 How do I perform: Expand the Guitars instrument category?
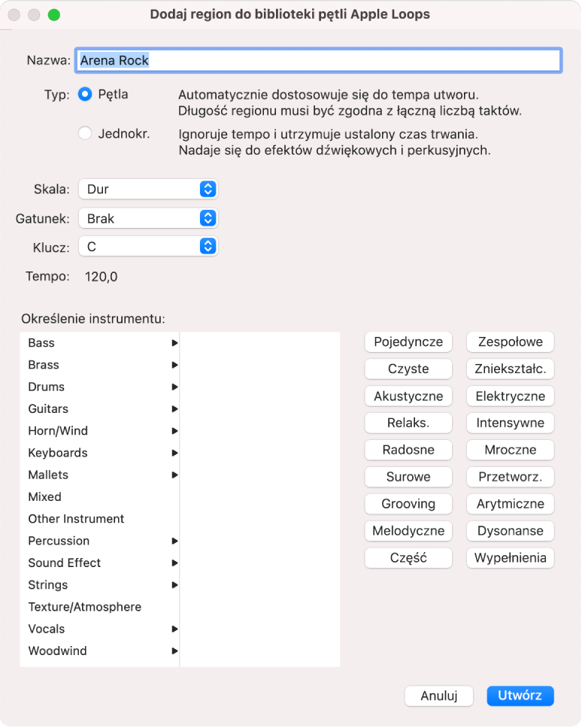coord(101,408)
